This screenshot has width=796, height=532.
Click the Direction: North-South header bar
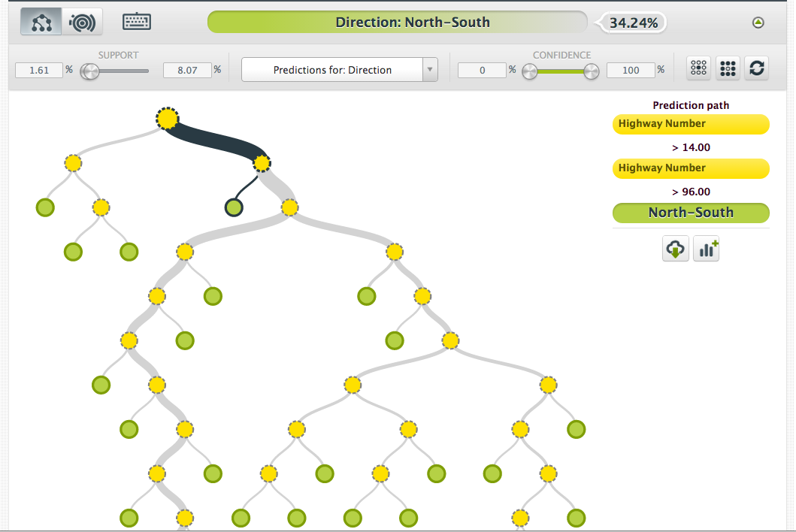(x=398, y=22)
